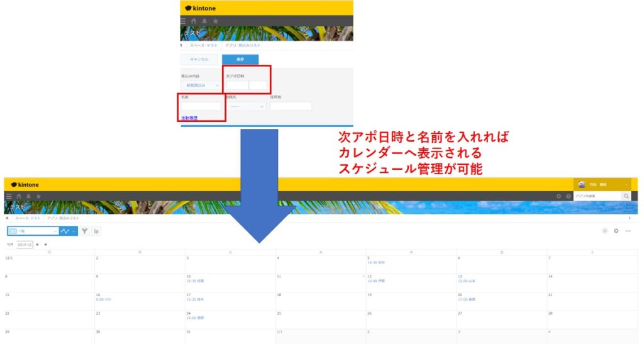Screen dimensions: 644x344
Task: Open the 14:00 appointment on day 24
Action: point(195,318)
